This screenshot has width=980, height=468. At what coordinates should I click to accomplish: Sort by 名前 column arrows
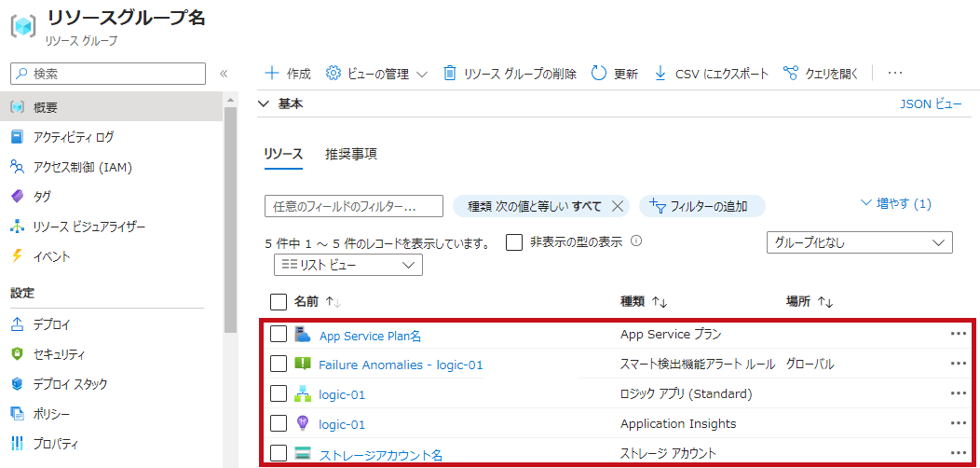pyautogui.click(x=333, y=302)
